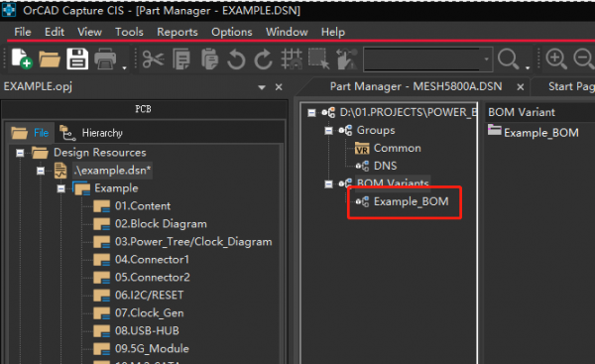The width and height of the screenshot is (595, 364).
Task: Open the Tools menu
Action: click(x=129, y=32)
